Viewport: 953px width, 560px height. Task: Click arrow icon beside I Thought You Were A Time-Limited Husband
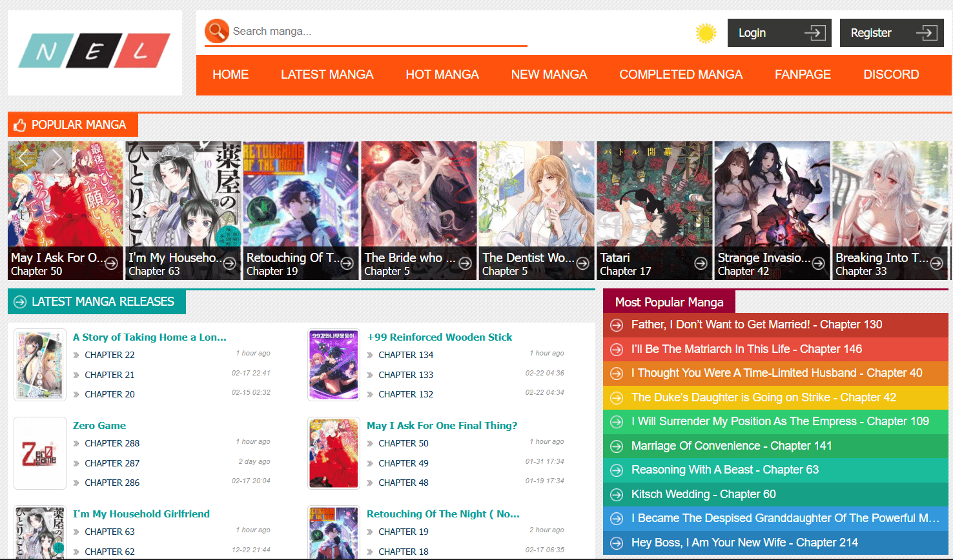click(x=617, y=373)
